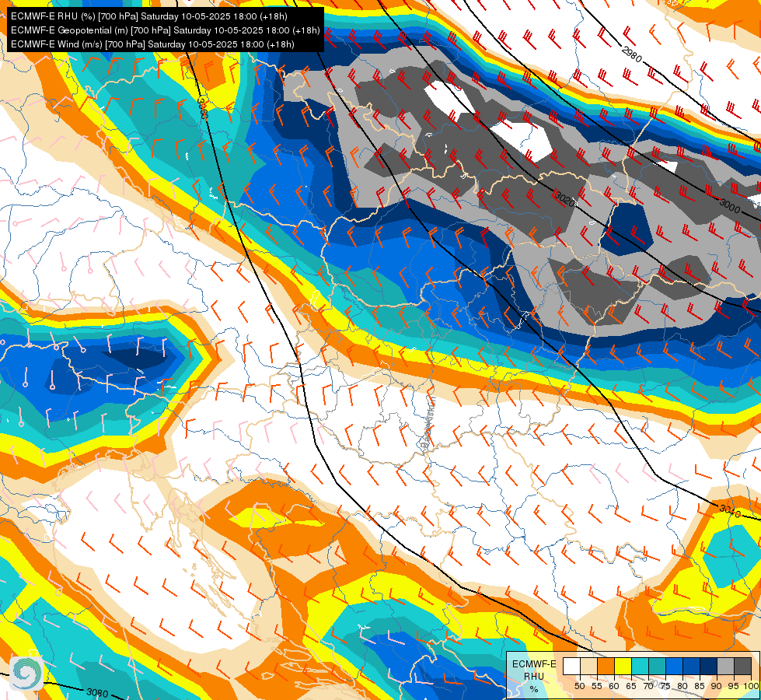Click the swirl logo icon in bottom-left corner
Image resolution: width=761 pixels, height=700 pixels.
pyautogui.click(x=26, y=673)
